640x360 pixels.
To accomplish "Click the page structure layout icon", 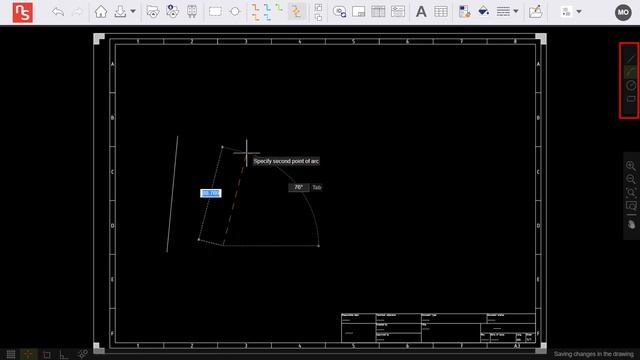I will click(x=566, y=11).
